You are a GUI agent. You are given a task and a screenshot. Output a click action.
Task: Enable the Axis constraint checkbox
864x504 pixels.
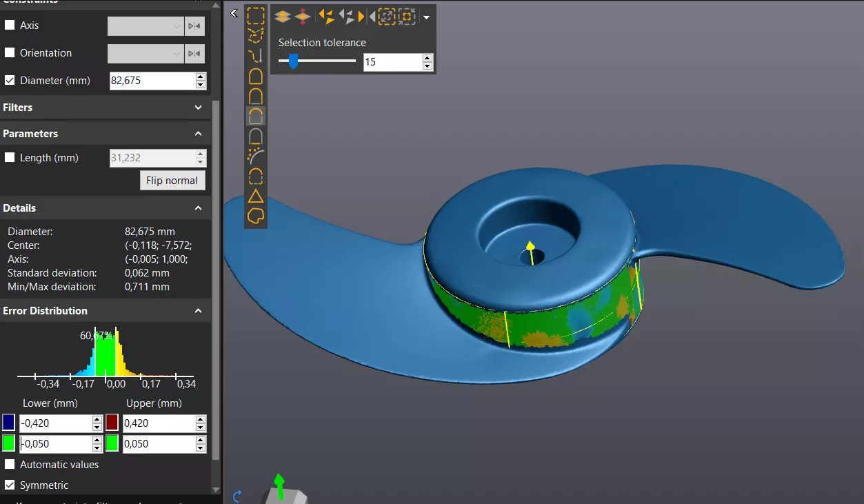[x=10, y=26]
